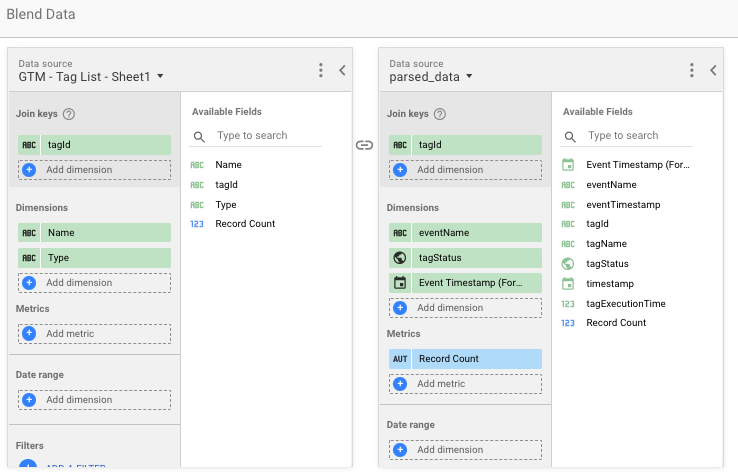Viewport: 738px width, 476px height.
Task: Add metric under parsed_data Record Count
Action: 465,384
